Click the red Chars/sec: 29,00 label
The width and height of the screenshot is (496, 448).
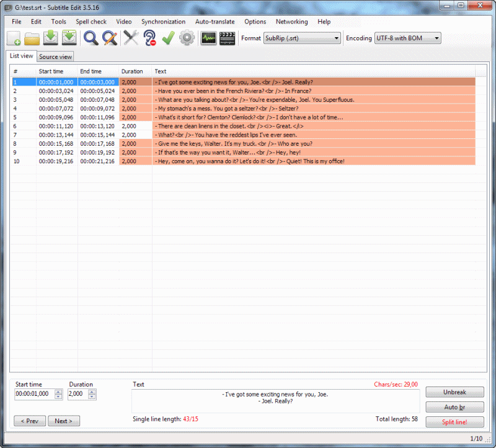(396, 384)
